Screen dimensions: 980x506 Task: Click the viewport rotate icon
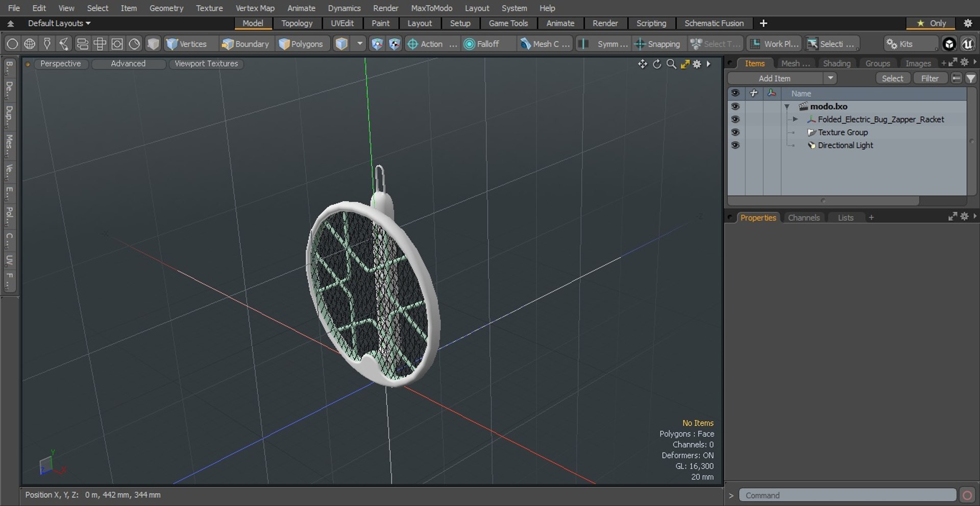[x=657, y=64]
